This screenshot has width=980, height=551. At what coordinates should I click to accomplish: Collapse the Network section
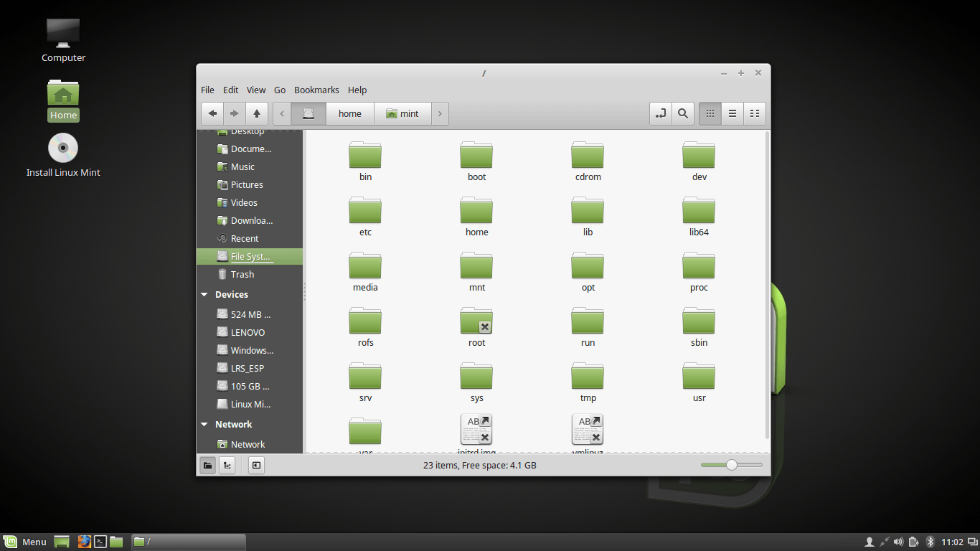click(204, 425)
